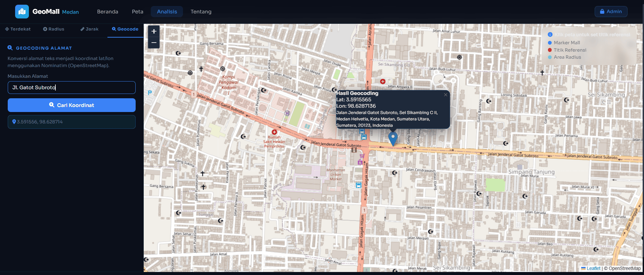Focus the Masukkan Alamat input field
The width and height of the screenshot is (644, 275).
pos(72,88)
